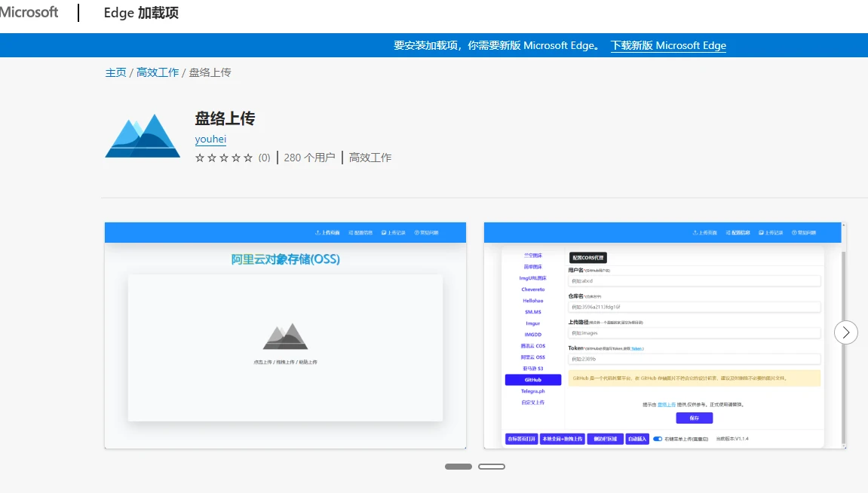Image resolution: width=868 pixels, height=493 pixels.
Task: Open the youhei developer link
Action: (210, 139)
